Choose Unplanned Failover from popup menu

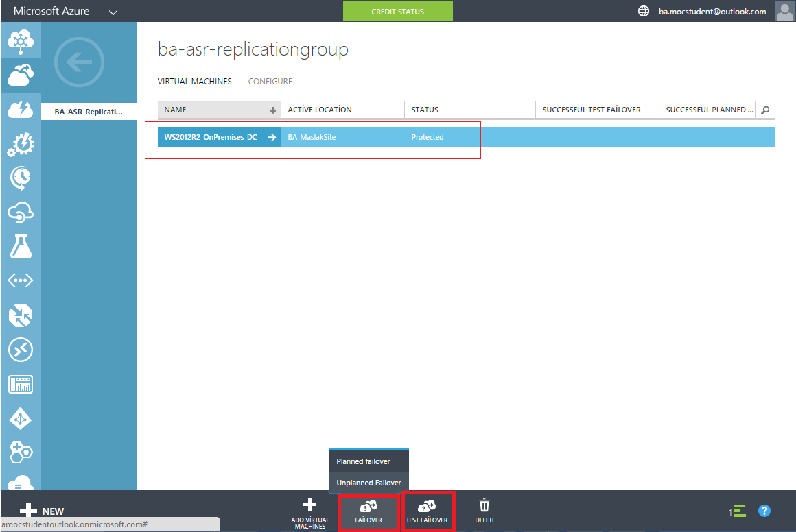pyautogui.click(x=368, y=483)
